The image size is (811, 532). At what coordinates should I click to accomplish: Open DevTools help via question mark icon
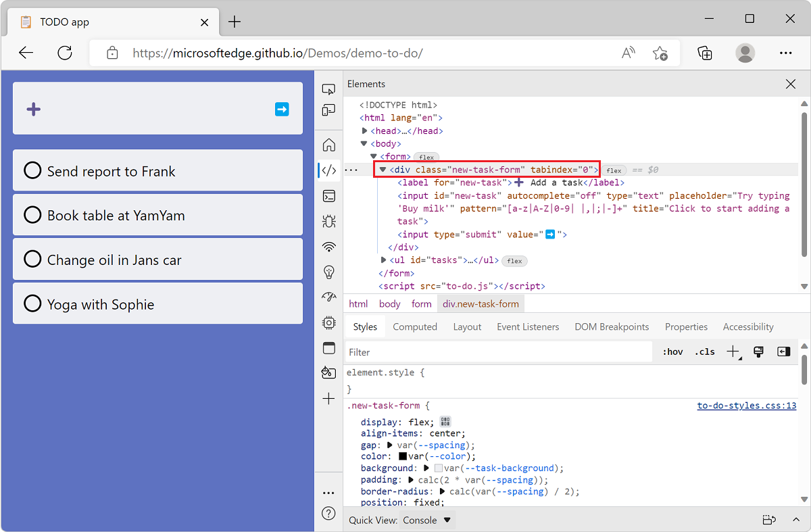328,513
